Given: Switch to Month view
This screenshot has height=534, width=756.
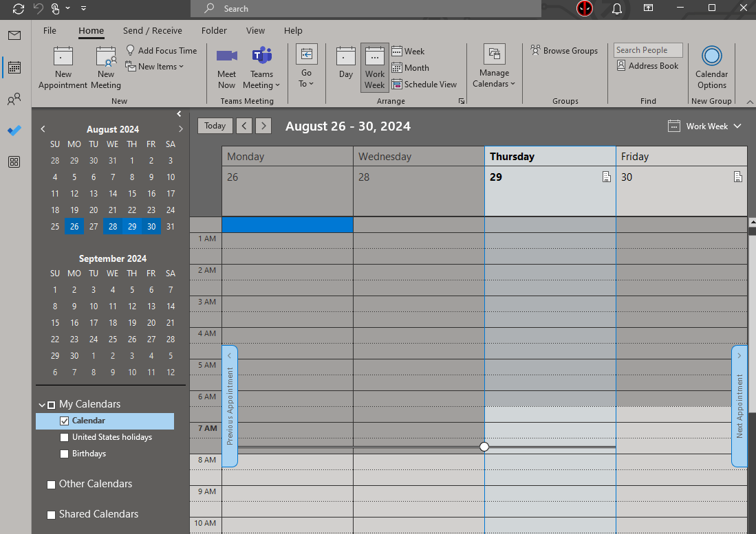Looking at the screenshot, I should coord(410,67).
